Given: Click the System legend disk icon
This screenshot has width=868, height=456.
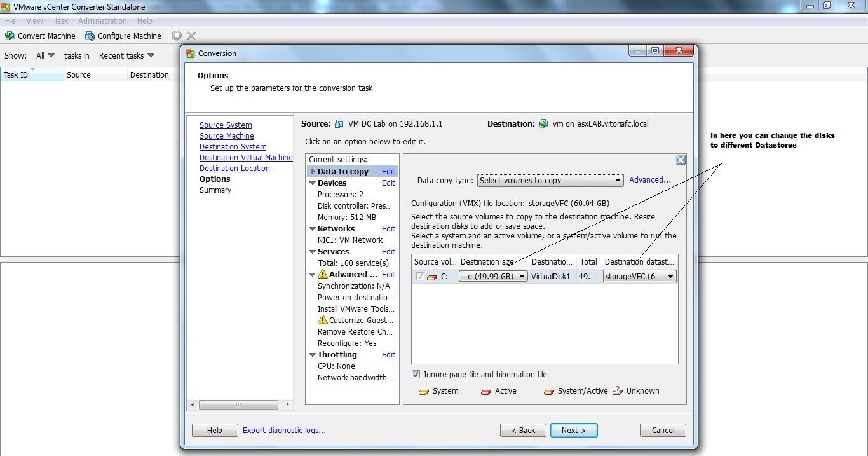Looking at the screenshot, I should pos(423,392).
